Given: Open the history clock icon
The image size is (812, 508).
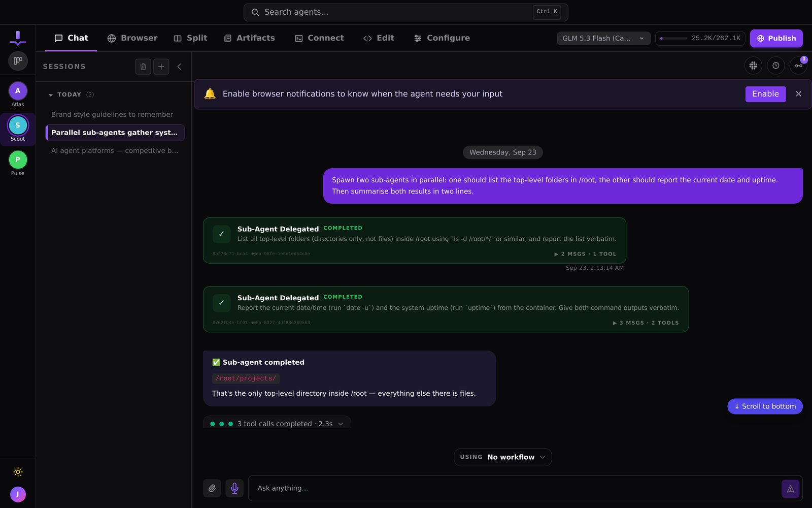Looking at the screenshot, I should click(x=776, y=66).
